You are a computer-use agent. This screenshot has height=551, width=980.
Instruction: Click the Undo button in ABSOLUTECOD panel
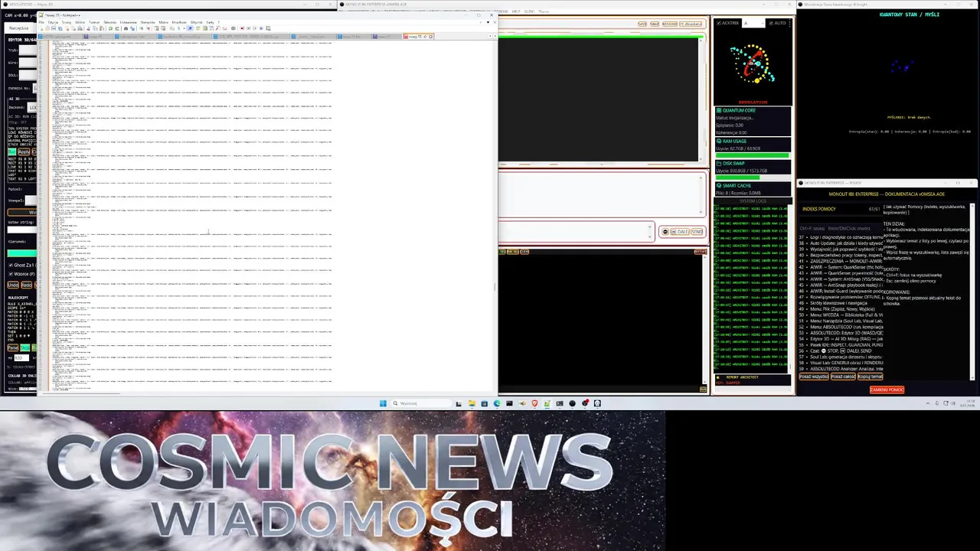tap(12, 285)
